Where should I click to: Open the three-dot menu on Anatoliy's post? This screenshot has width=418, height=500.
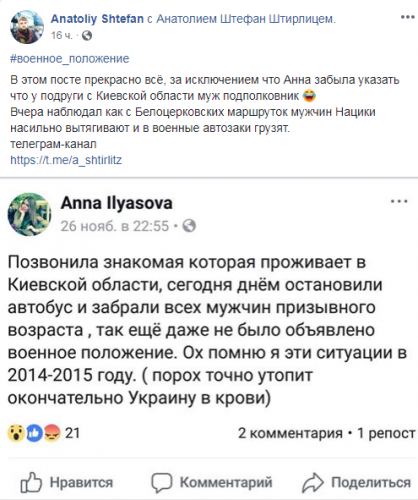(407, 17)
